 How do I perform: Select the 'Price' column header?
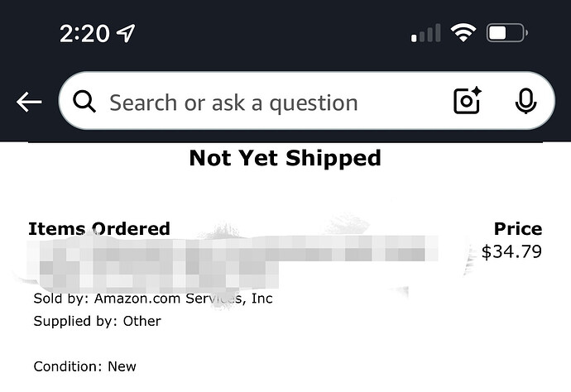click(x=518, y=229)
